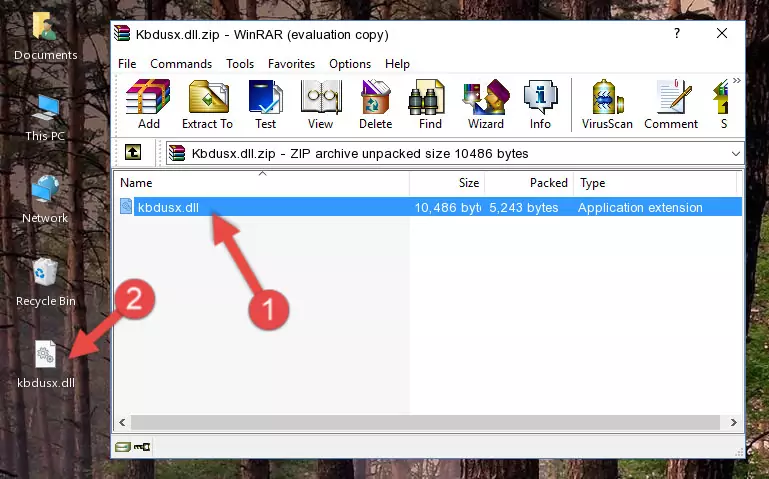Sort by the Type column header
The height and width of the screenshot is (479, 769).
point(655,183)
